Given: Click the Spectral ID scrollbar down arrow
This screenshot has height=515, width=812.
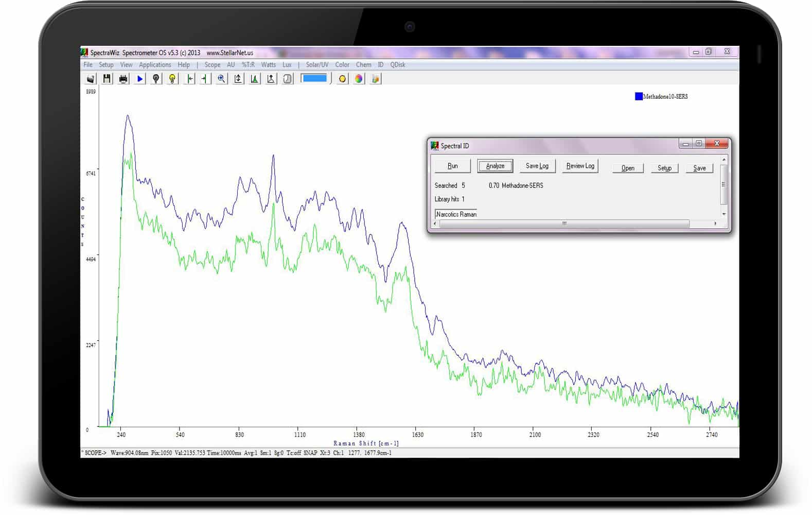Looking at the screenshot, I should (723, 214).
